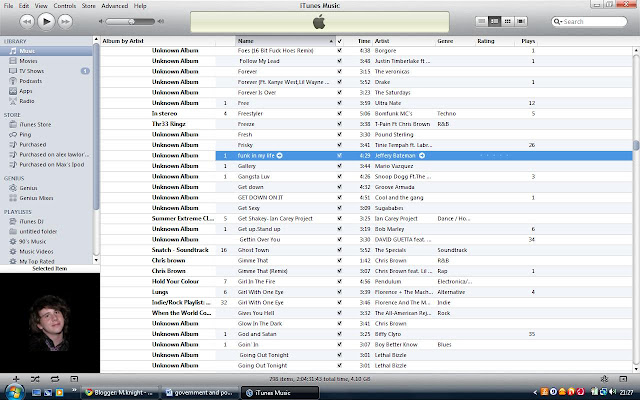Click the add playlist plus button
640x400 pixels.
(x=16, y=379)
